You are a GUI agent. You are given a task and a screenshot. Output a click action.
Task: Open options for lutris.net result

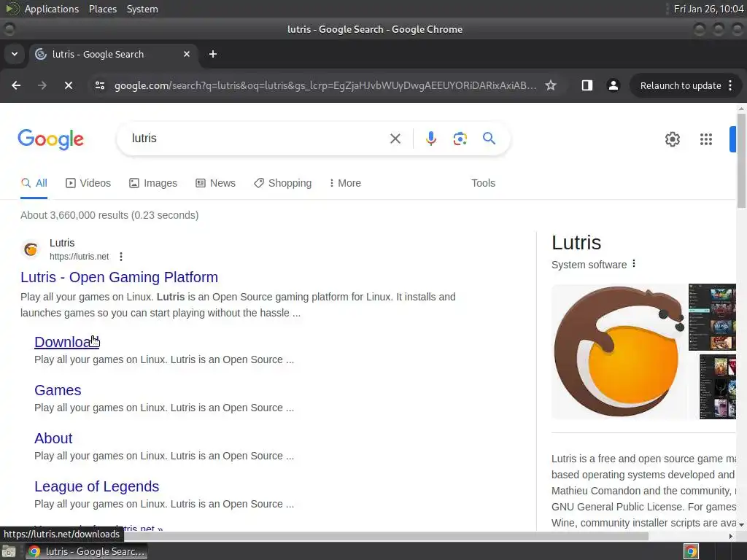[x=121, y=257]
